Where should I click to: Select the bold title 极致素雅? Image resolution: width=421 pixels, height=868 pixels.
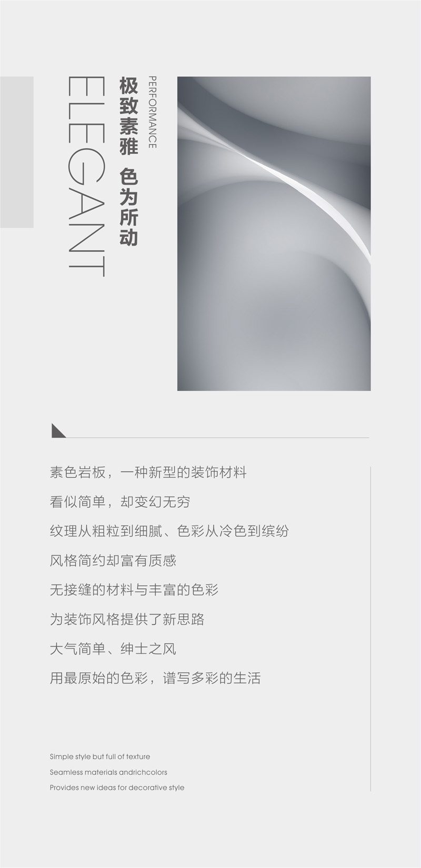(129, 116)
